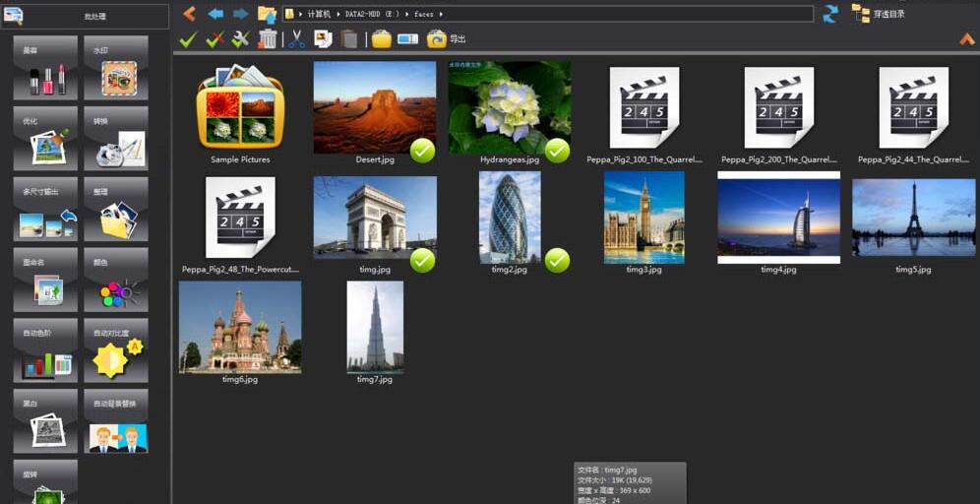Expand the arrow after faces in path
This screenshot has height=504, width=980.
pyautogui.click(x=441, y=15)
